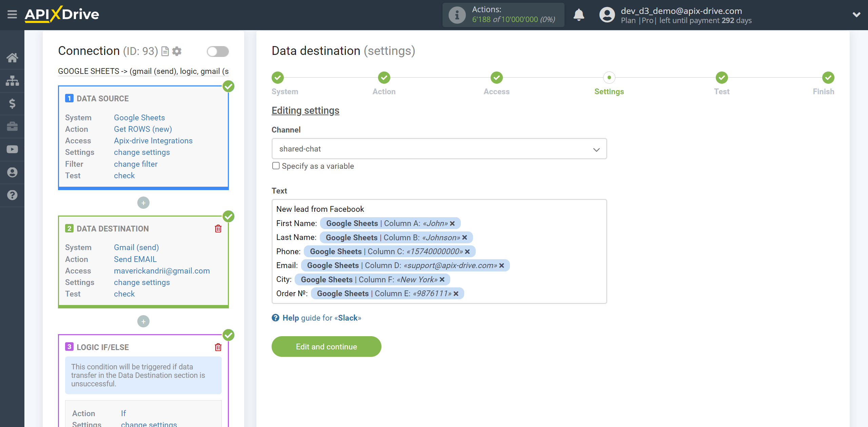Add a step after Data Source

click(x=143, y=203)
